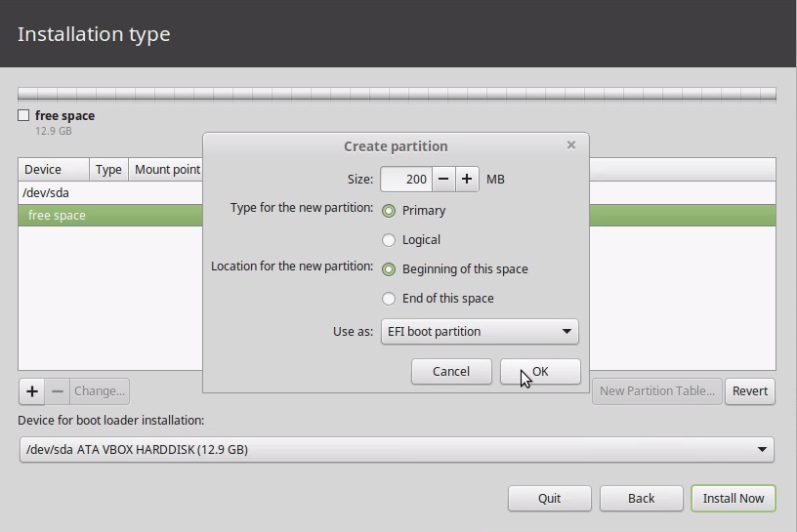Add new partition with plus icon
Screen dimensions: 797x532
[x=32, y=391]
